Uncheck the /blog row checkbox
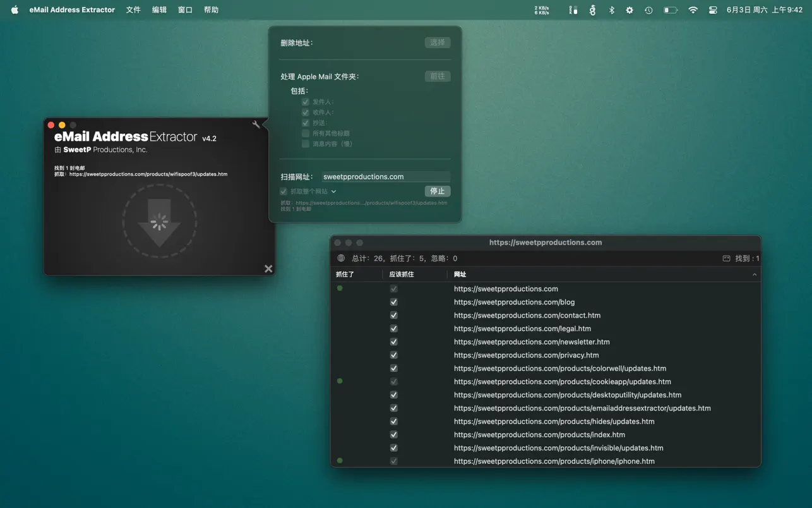812x508 pixels. tap(394, 302)
